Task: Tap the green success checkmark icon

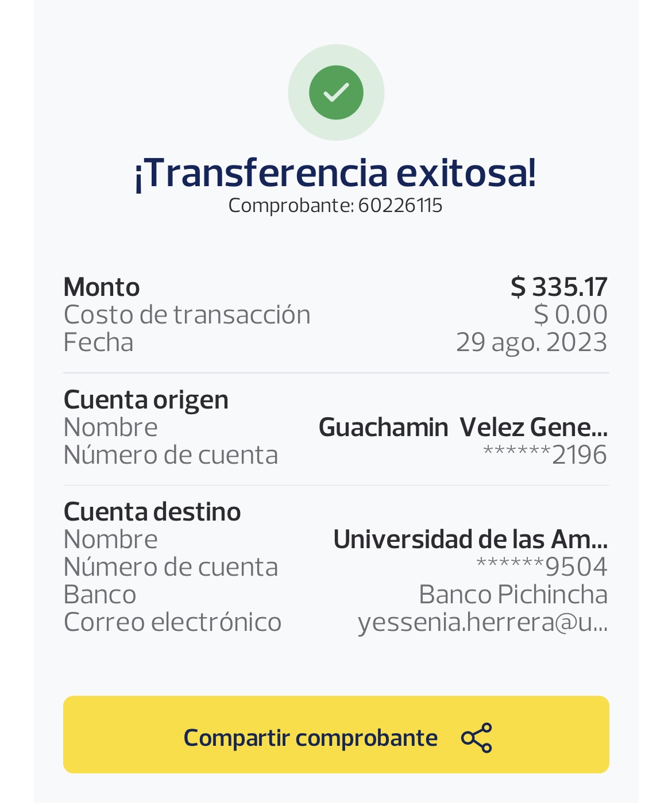Action: tap(336, 93)
